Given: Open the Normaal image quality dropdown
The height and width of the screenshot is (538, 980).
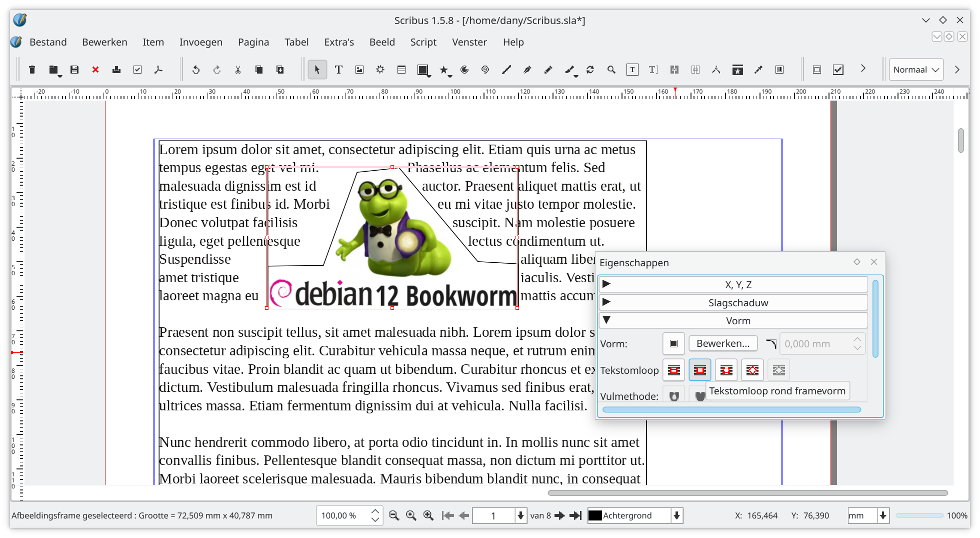Looking at the screenshot, I should tap(916, 70).
